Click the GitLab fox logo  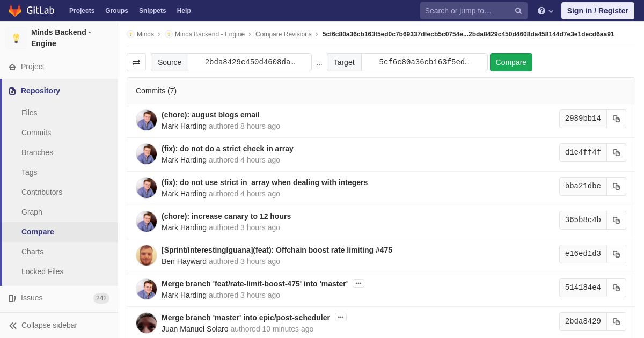coord(15,11)
